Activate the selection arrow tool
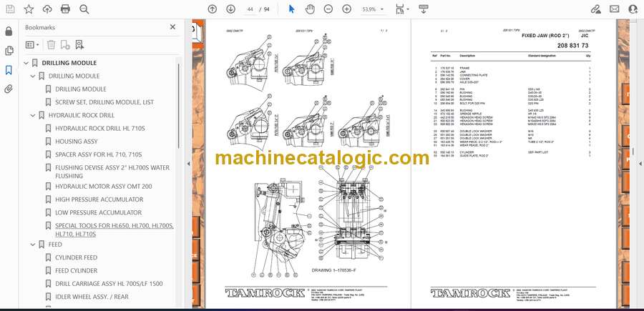The image size is (644, 311). coord(291,9)
